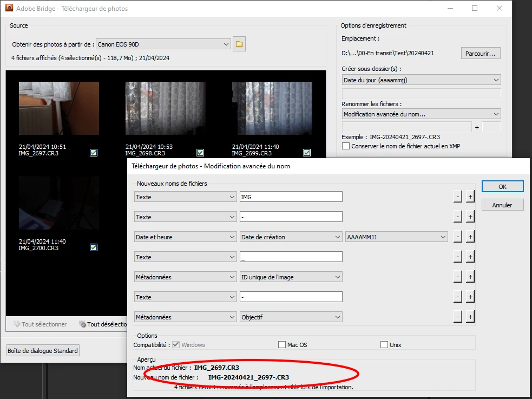
Task: Click the 4 fichiers affichés status text
Action: pyautogui.click(x=90, y=58)
